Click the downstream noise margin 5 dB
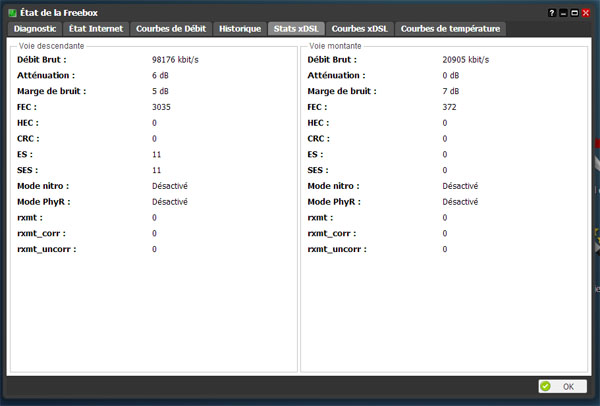The width and height of the screenshot is (600, 406). [160, 91]
